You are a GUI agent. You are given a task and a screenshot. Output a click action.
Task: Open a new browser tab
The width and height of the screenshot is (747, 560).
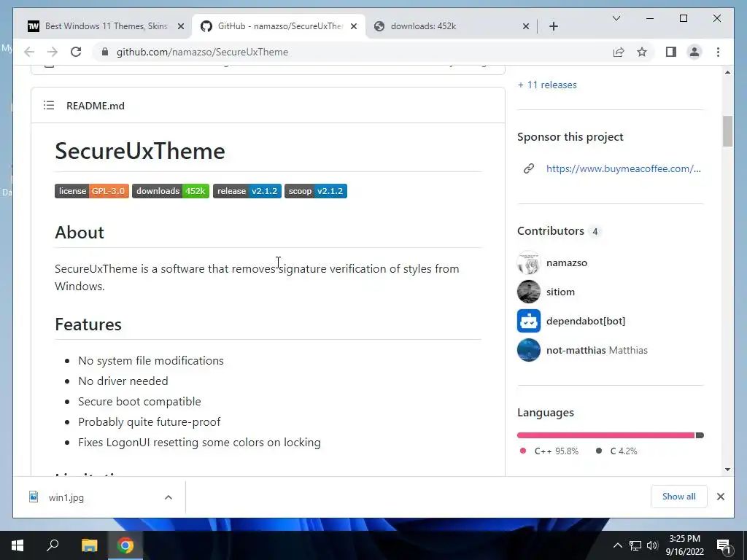[553, 26]
